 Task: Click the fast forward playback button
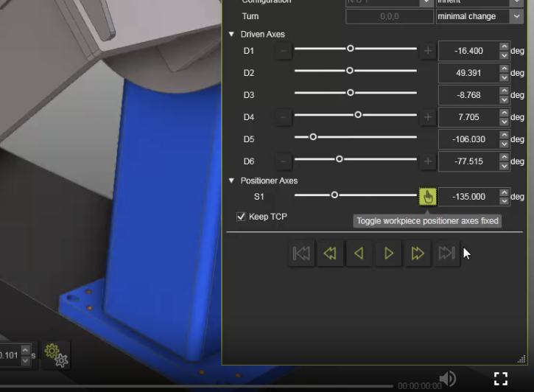tap(418, 253)
